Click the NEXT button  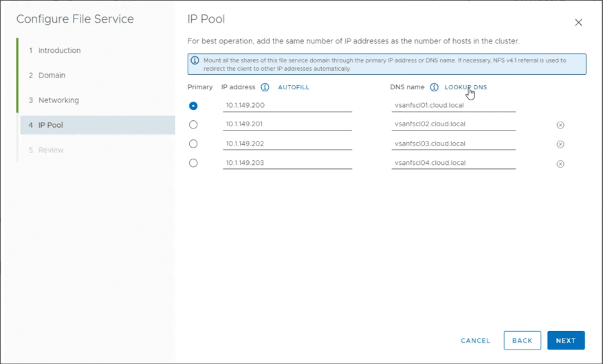566,341
